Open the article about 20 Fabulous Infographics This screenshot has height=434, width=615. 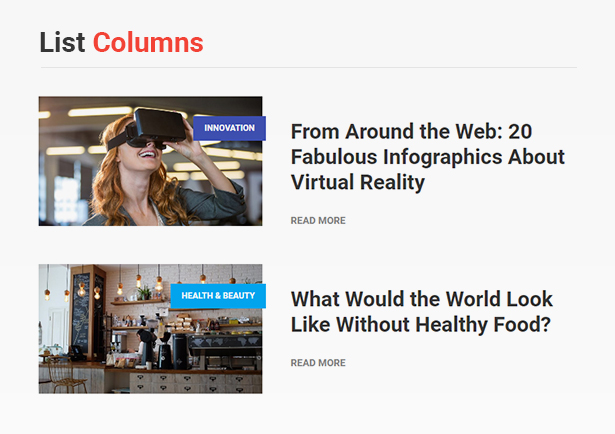click(428, 157)
